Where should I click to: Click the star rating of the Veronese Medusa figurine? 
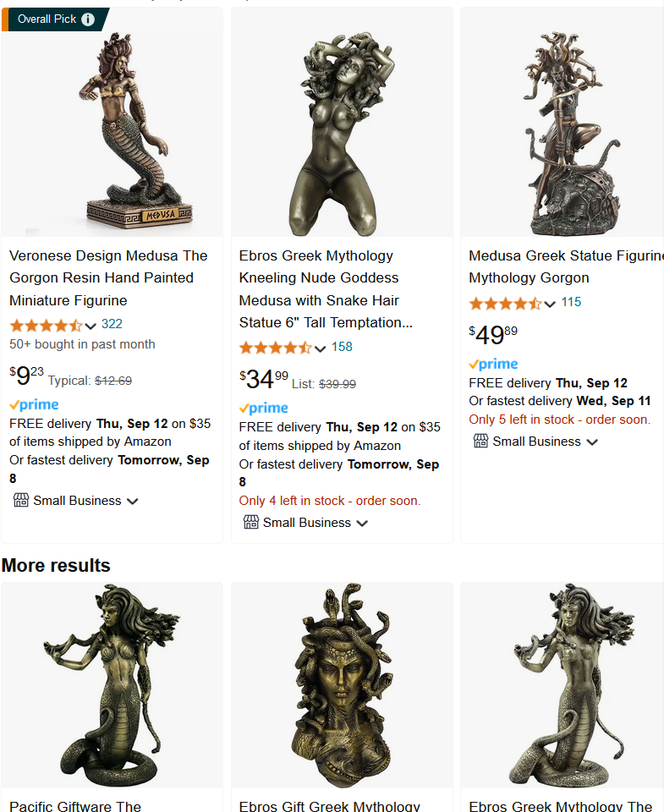click(46, 325)
